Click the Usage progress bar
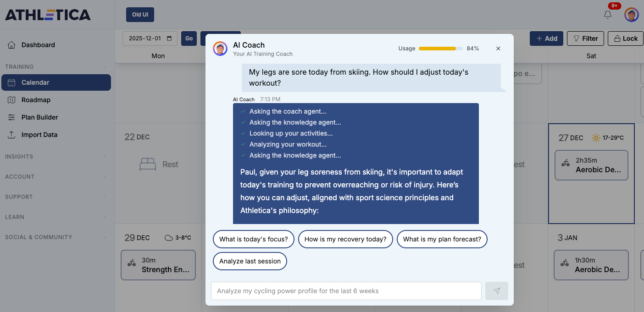644x312 pixels. coord(441,49)
